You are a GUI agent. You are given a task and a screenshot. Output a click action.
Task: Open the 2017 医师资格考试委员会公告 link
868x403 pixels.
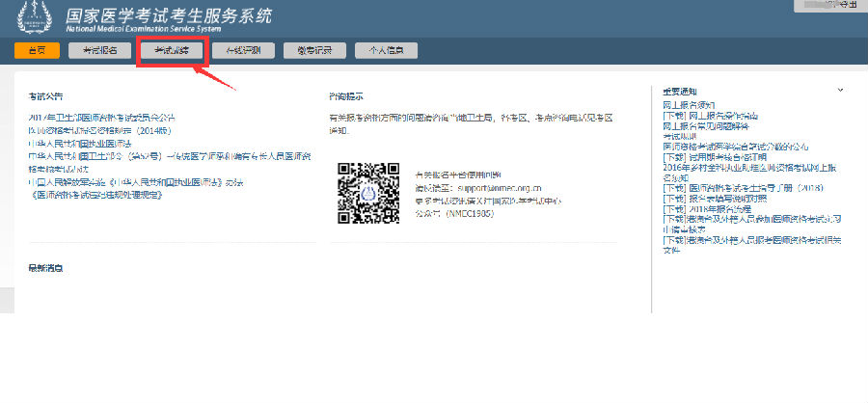coord(102,119)
